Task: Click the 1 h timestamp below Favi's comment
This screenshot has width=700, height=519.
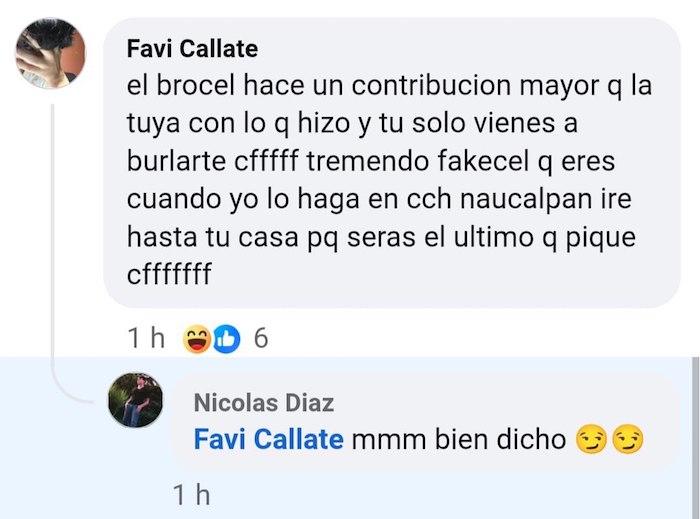Action: coord(146,338)
